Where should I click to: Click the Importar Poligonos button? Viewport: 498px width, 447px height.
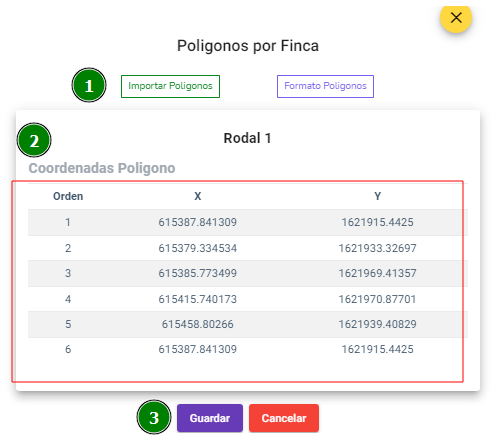[170, 86]
